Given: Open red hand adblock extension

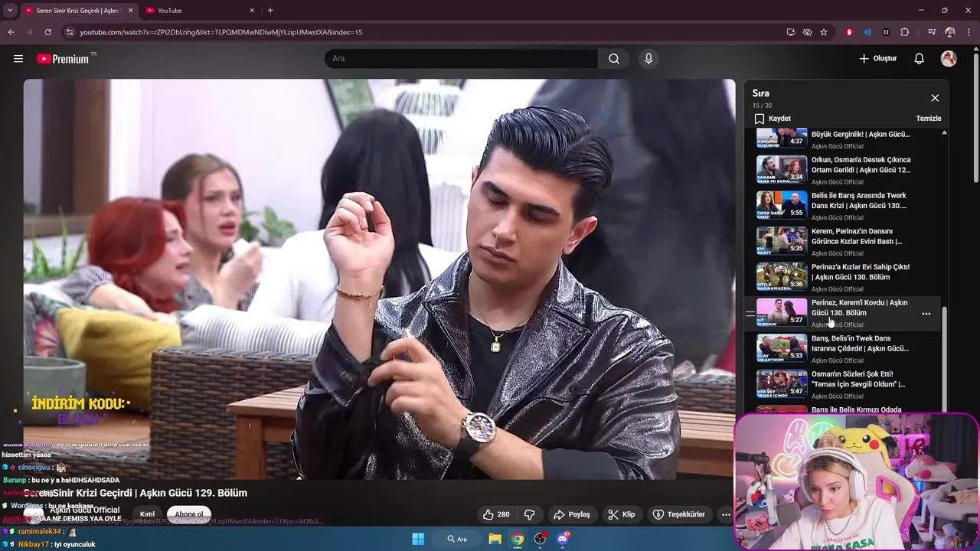Looking at the screenshot, I should [x=849, y=32].
